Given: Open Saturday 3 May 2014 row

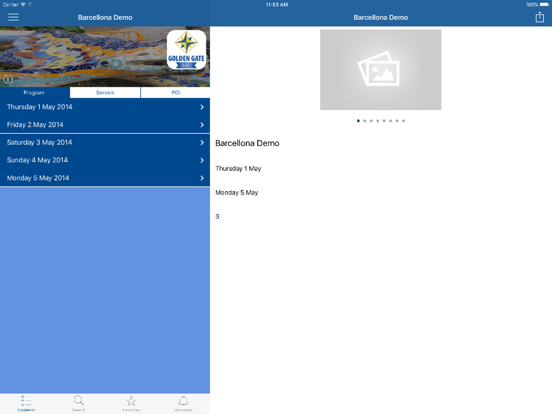Looking at the screenshot, I should pyautogui.click(x=105, y=143).
